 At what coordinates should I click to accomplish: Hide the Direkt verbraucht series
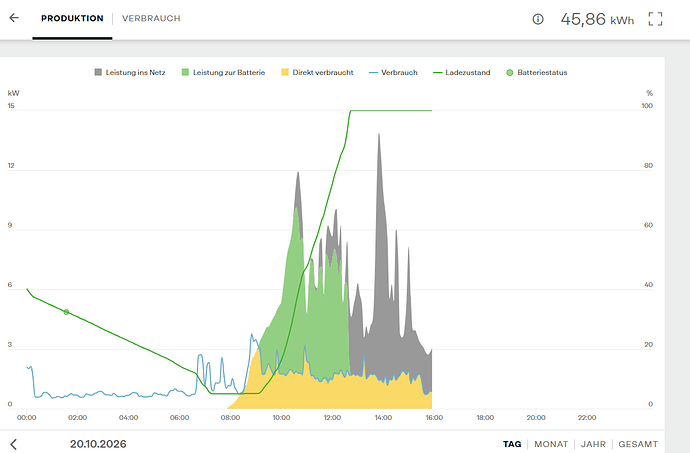click(317, 72)
